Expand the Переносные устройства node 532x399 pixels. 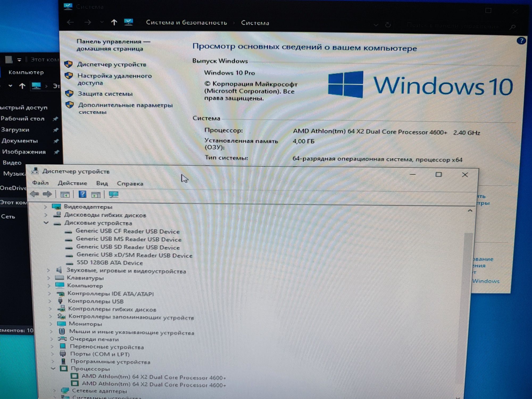(52, 346)
